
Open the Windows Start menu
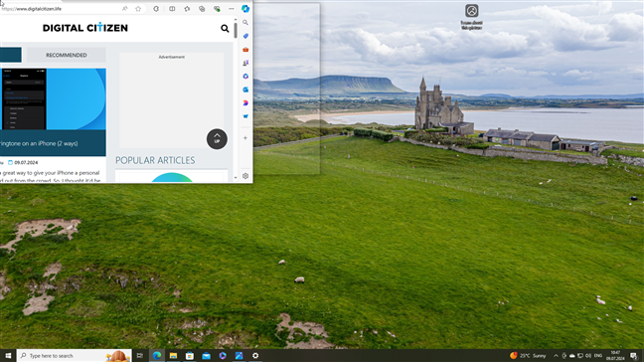(x=8, y=355)
